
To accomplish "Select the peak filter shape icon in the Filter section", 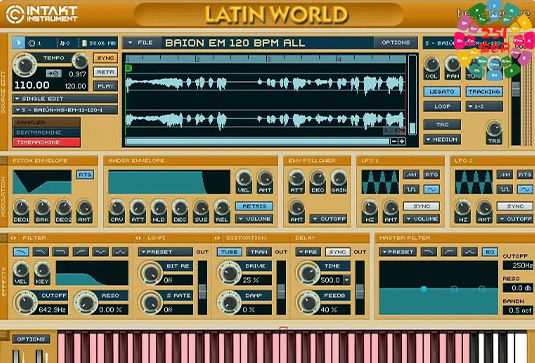I will pos(120,252).
